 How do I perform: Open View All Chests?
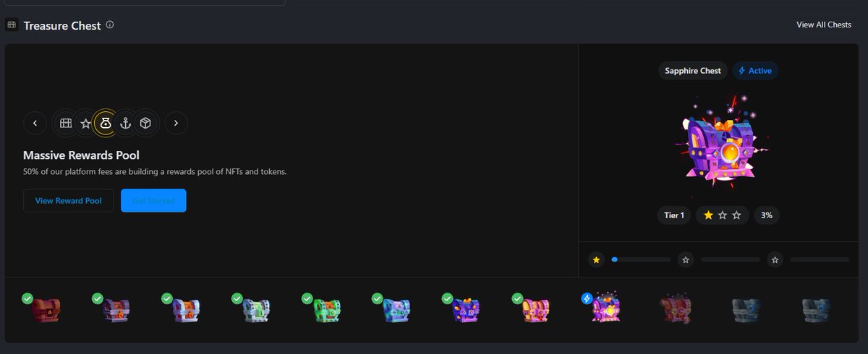click(x=824, y=25)
